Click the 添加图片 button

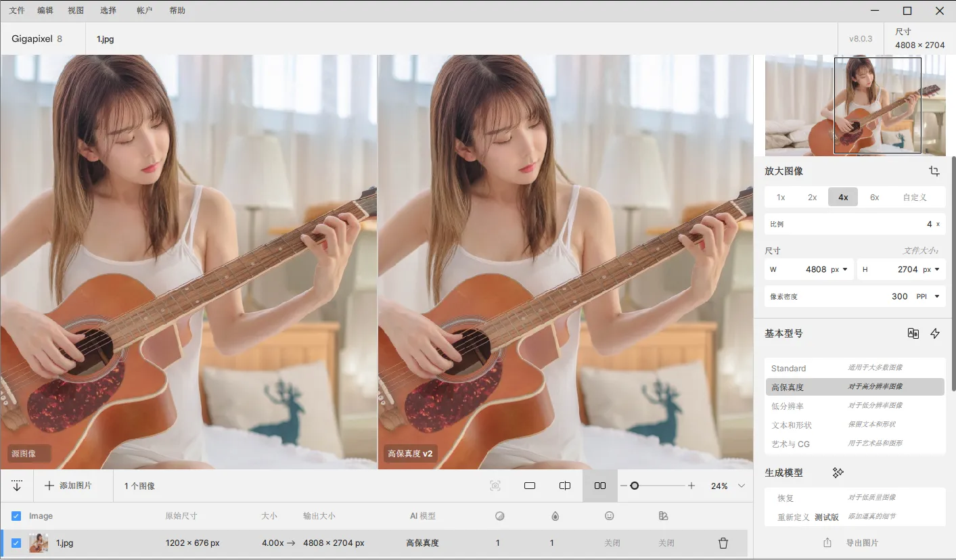point(68,486)
